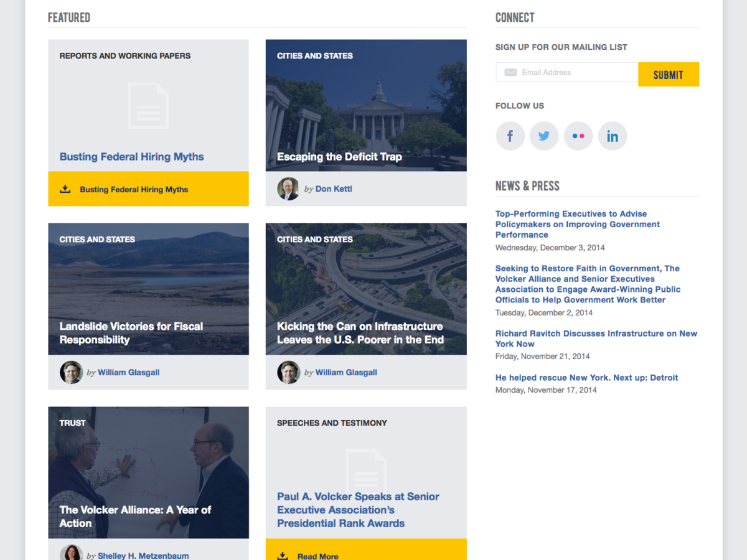
Task: Click William Glasgall avatar under Landslide Victories
Action: coord(71,372)
